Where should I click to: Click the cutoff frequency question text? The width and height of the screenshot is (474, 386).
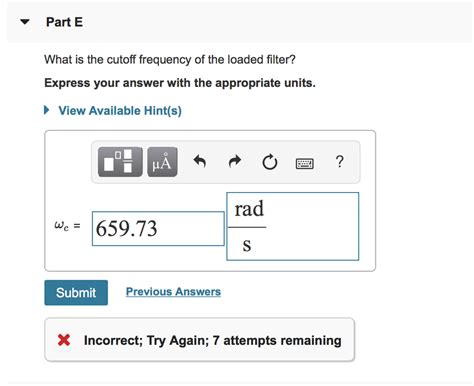(x=170, y=60)
